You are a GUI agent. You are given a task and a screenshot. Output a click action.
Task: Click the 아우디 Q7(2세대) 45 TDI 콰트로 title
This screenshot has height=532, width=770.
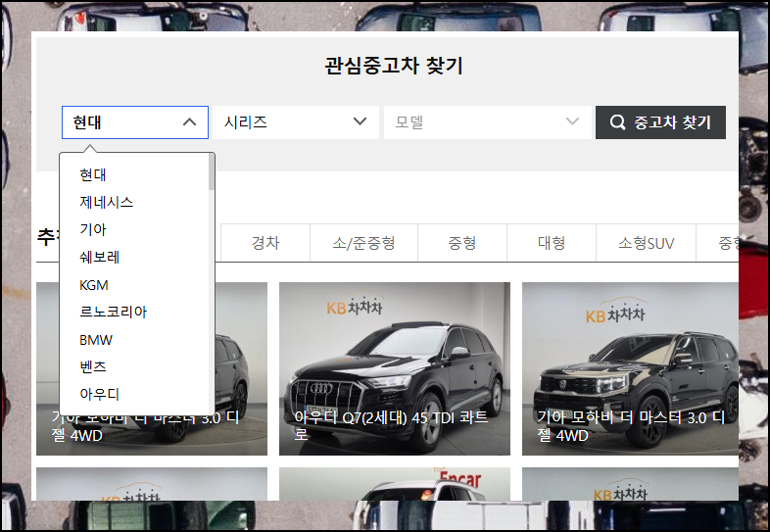(x=392, y=425)
